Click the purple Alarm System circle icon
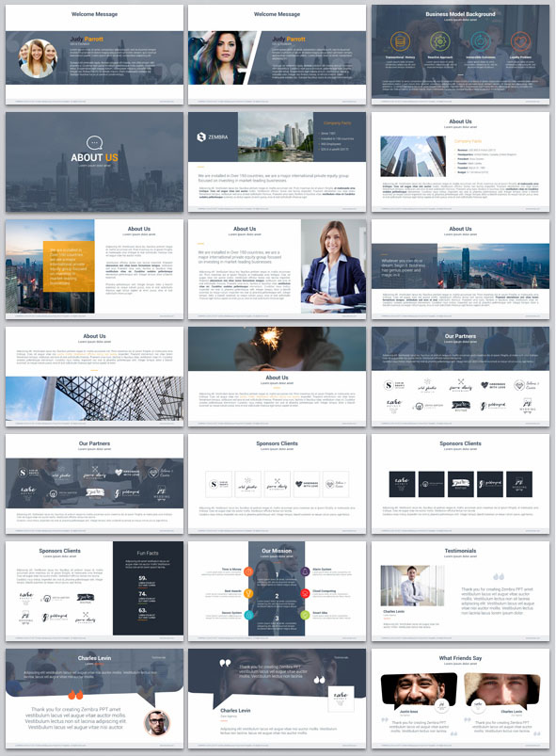The height and width of the screenshot is (756, 556). (x=305, y=571)
